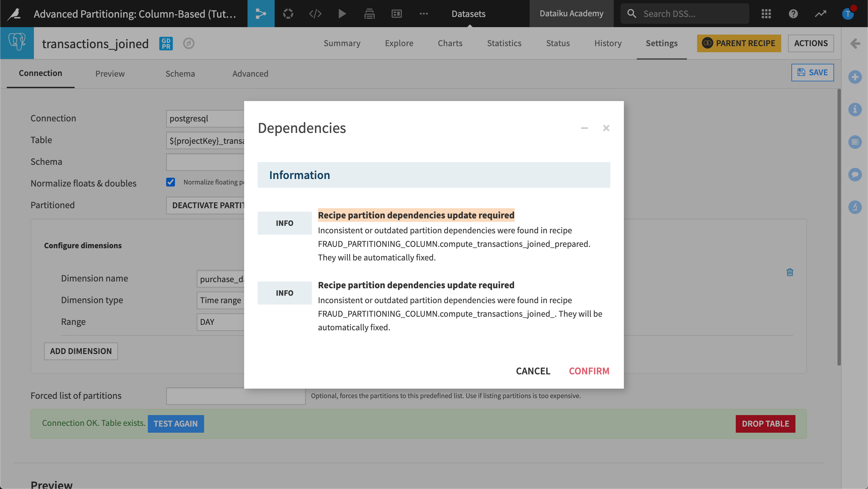
Task: Uncheck Normalize floats & doubles
Action: (x=171, y=182)
